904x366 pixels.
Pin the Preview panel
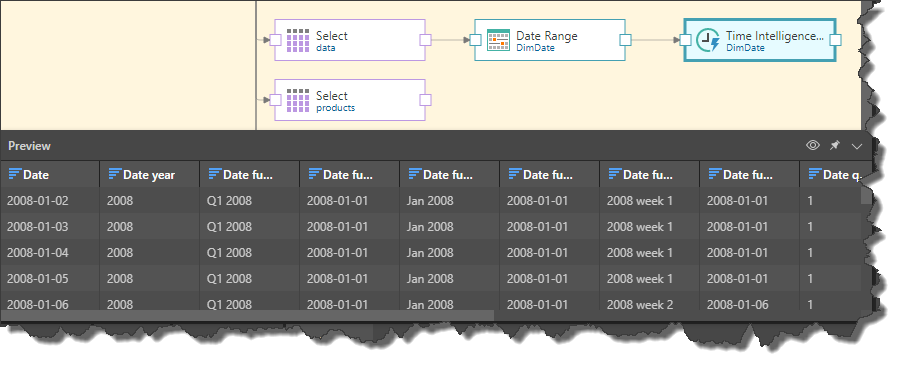pos(835,146)
